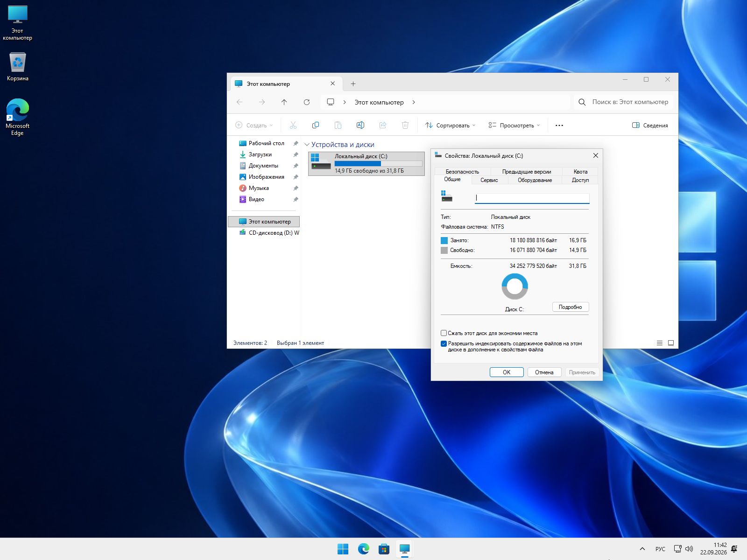Viewport: 747px width, 560px height.
Task: Open Recycle Bin desktop icon
Action: (x=17, y=67)
